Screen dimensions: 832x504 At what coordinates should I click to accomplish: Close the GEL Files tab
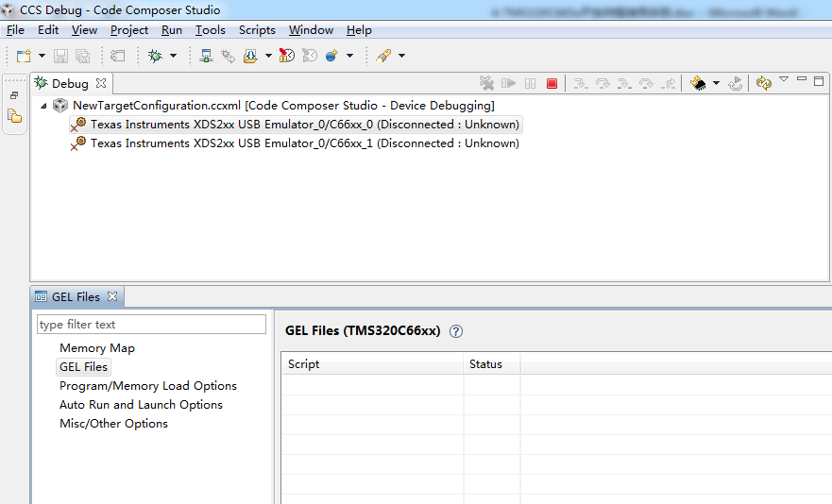pos(112,296)
